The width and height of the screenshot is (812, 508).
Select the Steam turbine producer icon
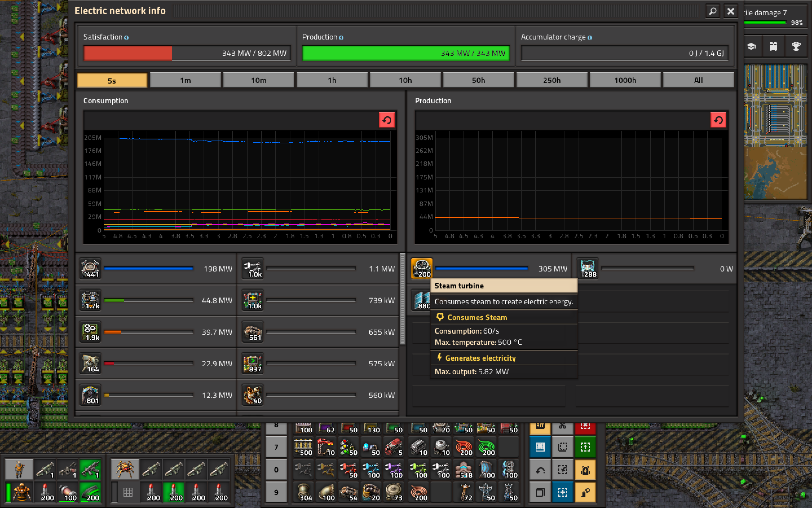pyautogui.click(x=422, y=269)
